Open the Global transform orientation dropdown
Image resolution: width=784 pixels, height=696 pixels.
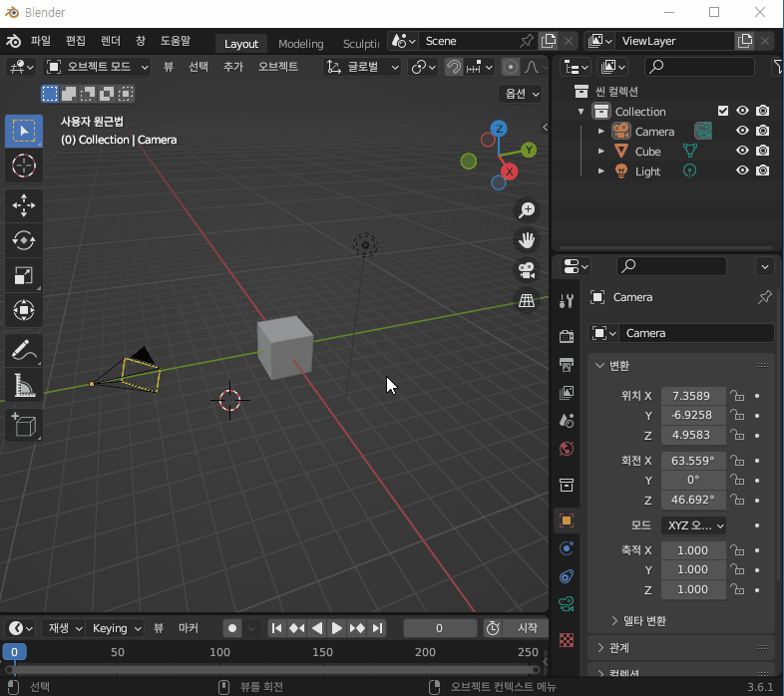[363, 67]
